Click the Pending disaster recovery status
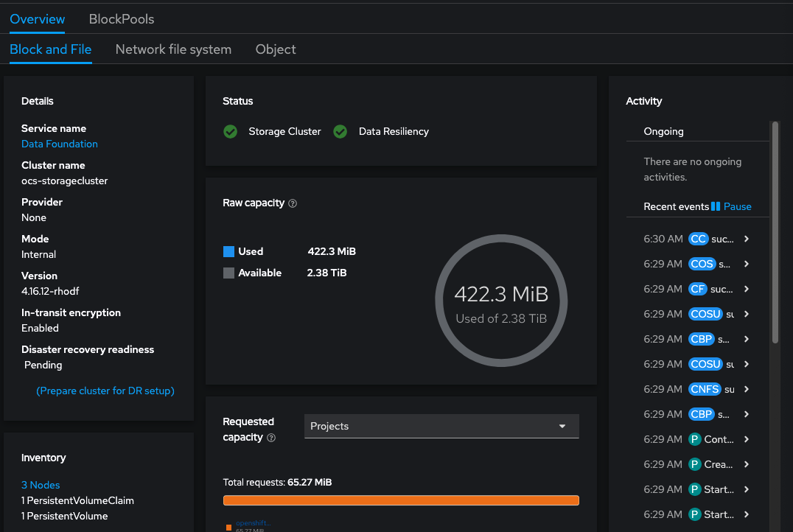 [x=43, y=365]
